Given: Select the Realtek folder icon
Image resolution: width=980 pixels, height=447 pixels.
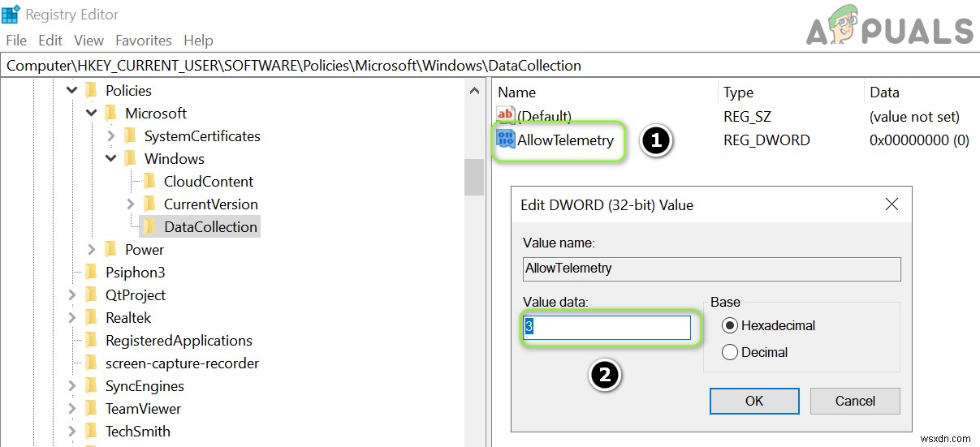Looking at the screenshot, I should click(x=91, y=317).
